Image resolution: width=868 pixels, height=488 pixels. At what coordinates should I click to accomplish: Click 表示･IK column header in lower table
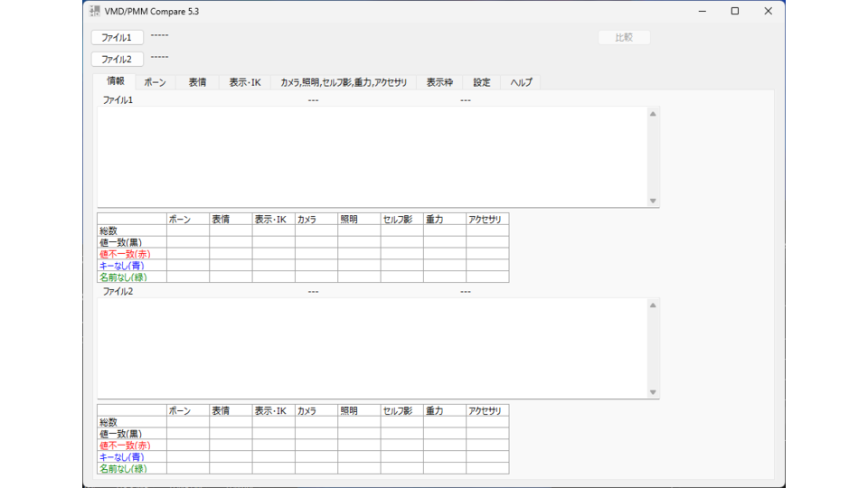pos(273,410)
